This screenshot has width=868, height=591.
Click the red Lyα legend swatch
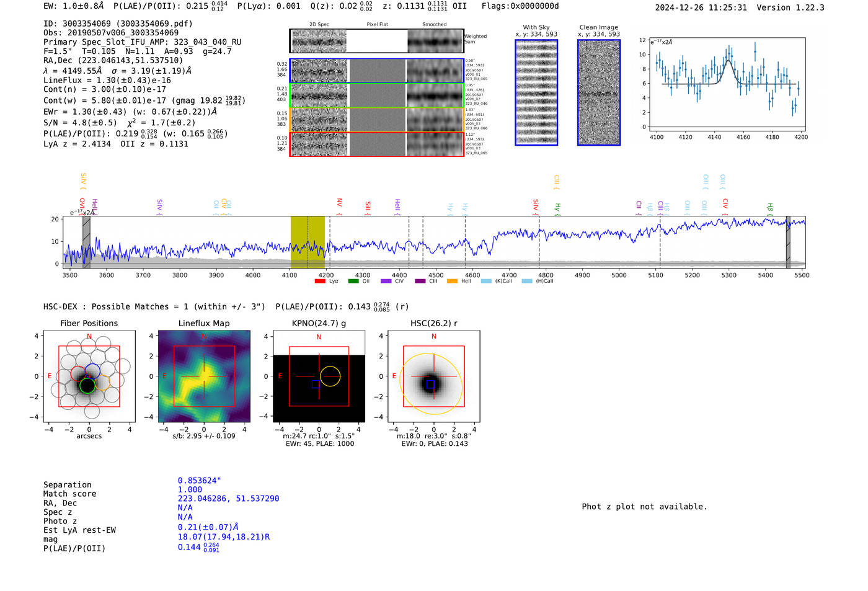click(320, 282)
